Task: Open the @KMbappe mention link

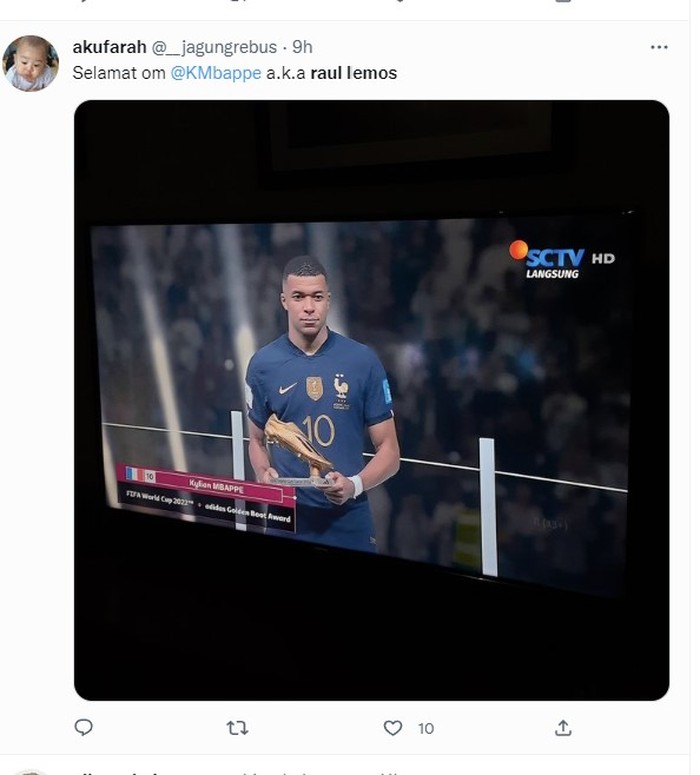Action: tap(216, 73)
